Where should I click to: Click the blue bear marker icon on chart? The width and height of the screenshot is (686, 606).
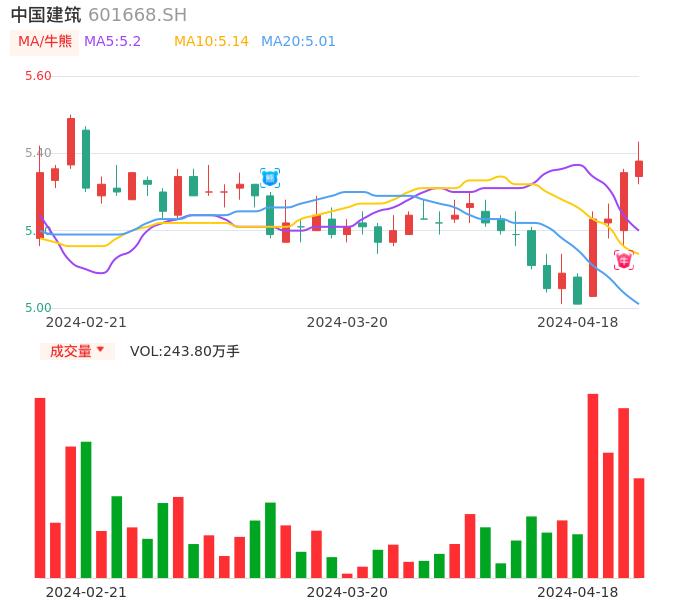click(x=270, y=178)
